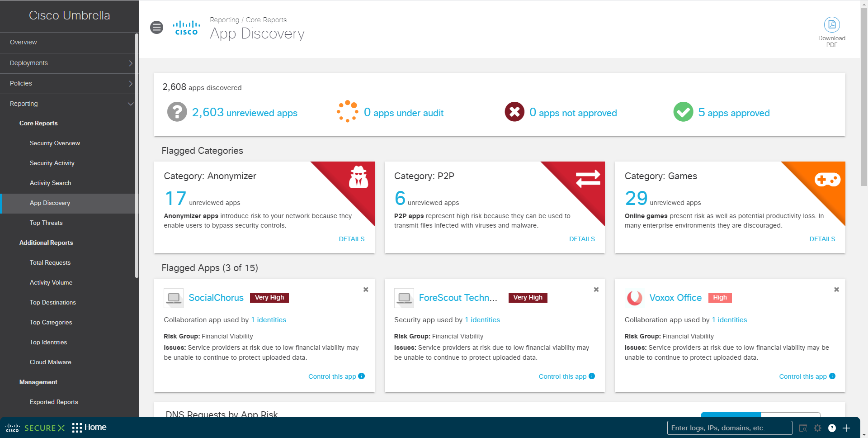
Task: Toggle the hamburger navigation menu icon
Action: 156,28
